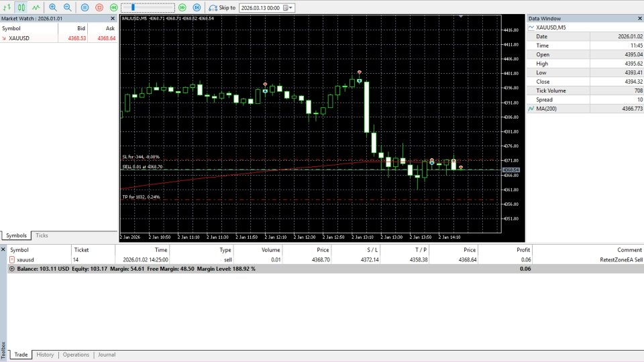Pause the strategy tester visualization

pyautogui.click(x=85, y=7)
